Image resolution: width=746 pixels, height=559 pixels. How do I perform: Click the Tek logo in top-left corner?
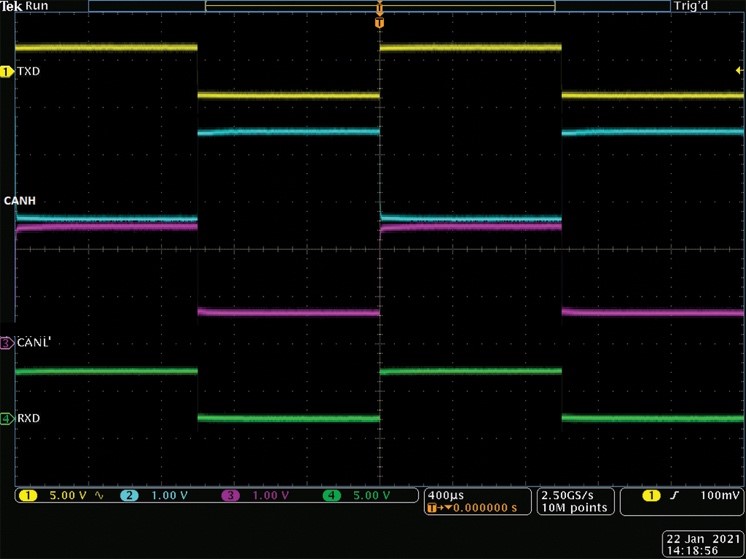(12, 6)
